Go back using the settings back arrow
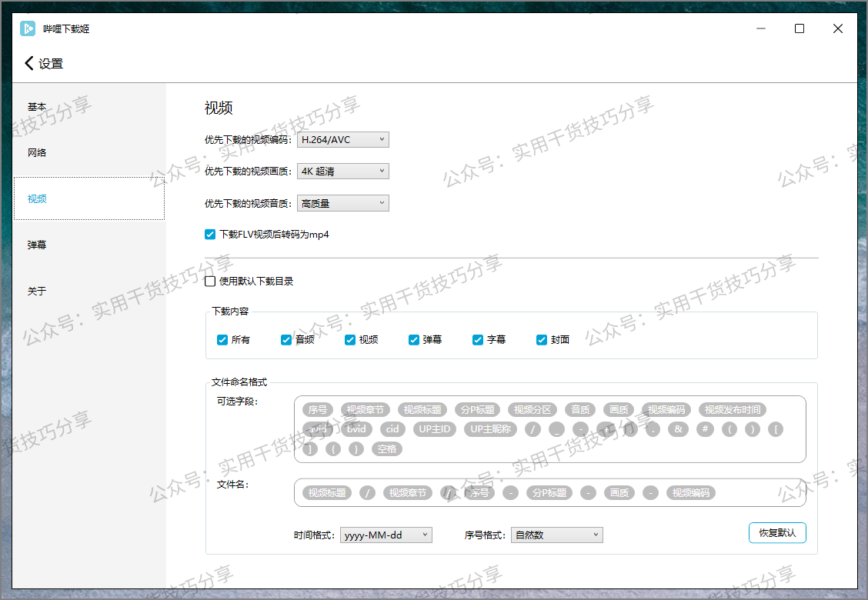The height and width of the screenshot is (600, 868). tap(29, 63)
